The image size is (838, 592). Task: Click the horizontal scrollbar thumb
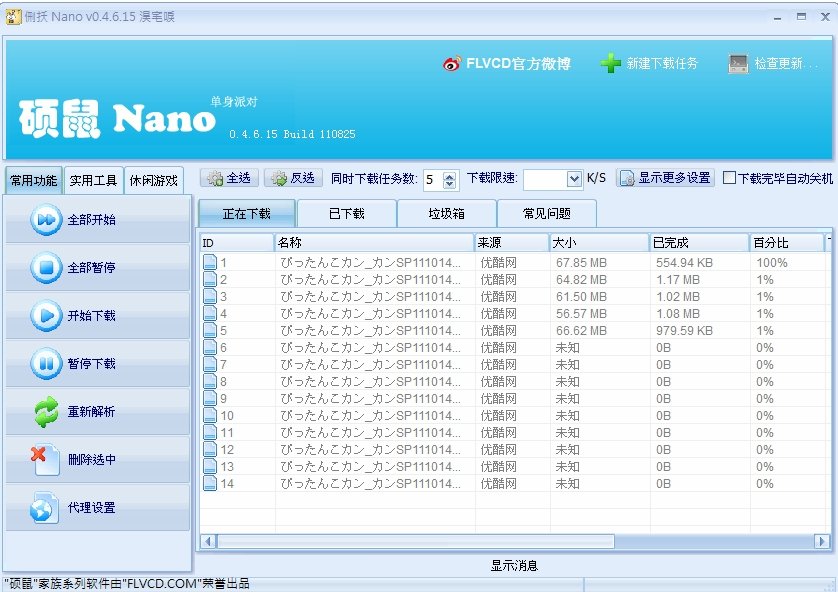pos(415,541)
